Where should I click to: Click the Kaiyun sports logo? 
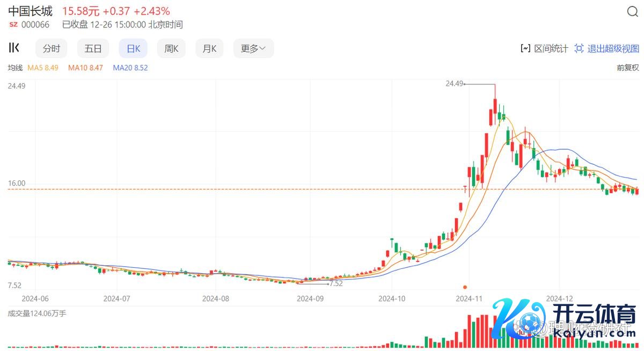563,321
